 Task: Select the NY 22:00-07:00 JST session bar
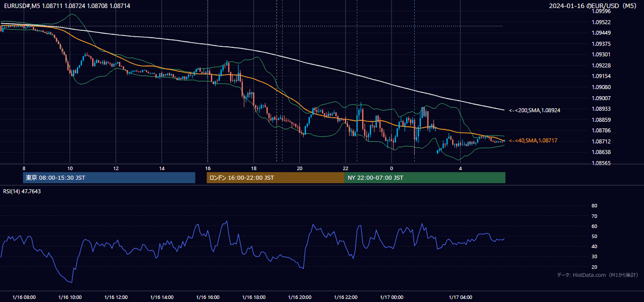(425, 178)
